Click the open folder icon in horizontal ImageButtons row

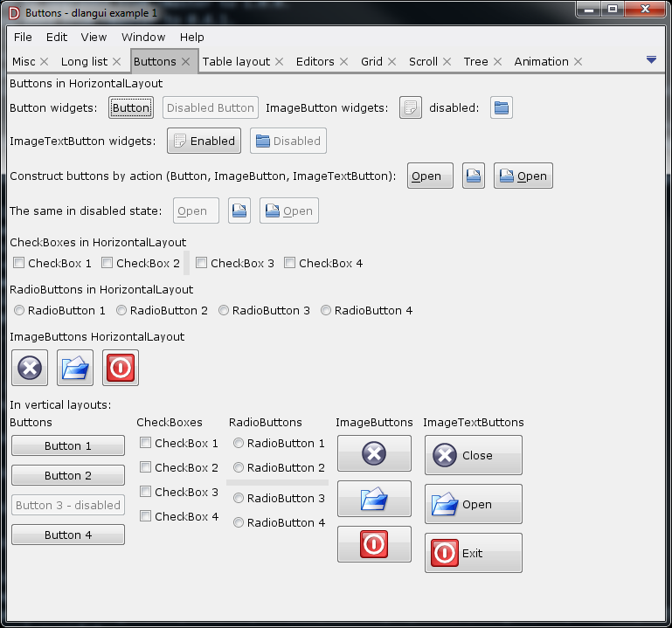tap(75, 368)
